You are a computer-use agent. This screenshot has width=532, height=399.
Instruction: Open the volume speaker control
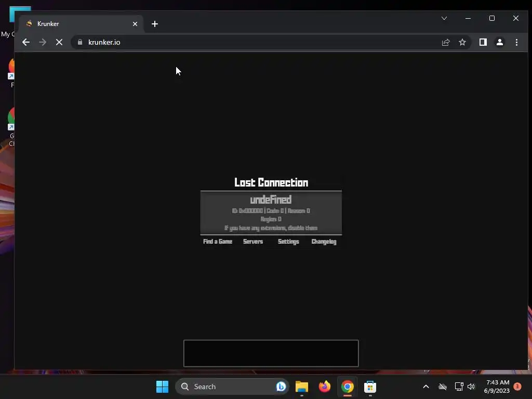pyautogui.click(x=471, y=387)
